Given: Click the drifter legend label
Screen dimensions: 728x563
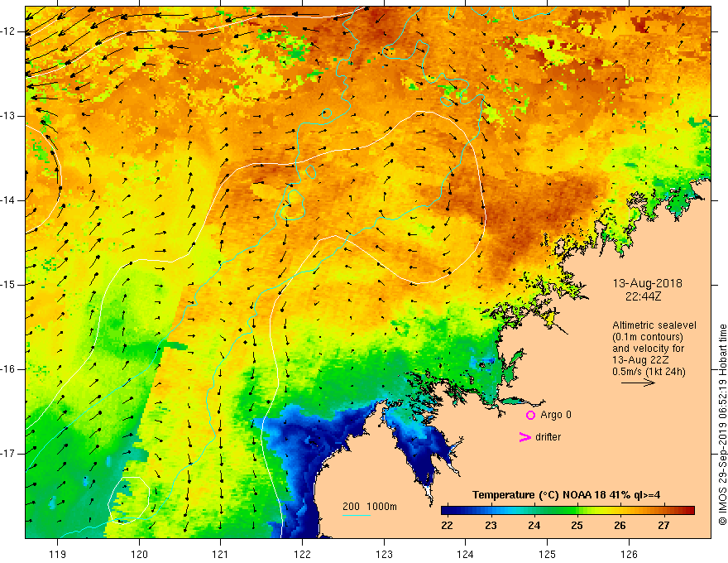Looking at the screenshot, I should click(548, 437).
